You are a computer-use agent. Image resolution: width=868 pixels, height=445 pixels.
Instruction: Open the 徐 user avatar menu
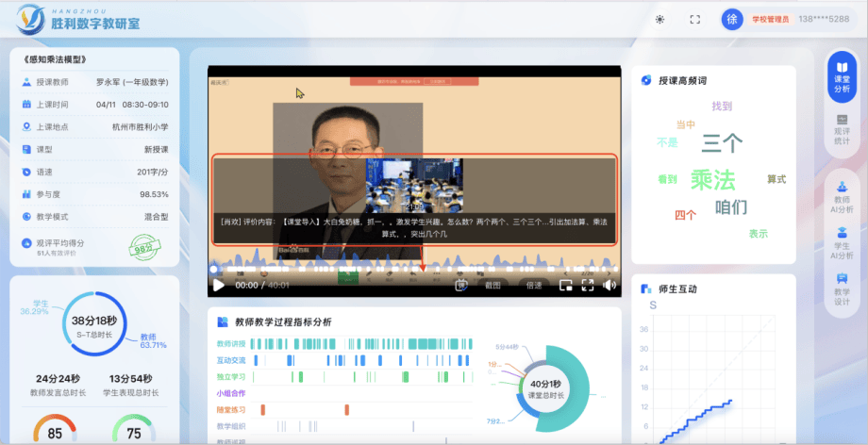coord(732,19)
